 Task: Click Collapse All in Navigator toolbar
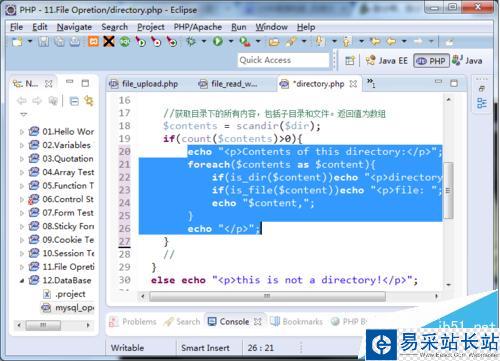pyautogui.click(x=74, y=101)
